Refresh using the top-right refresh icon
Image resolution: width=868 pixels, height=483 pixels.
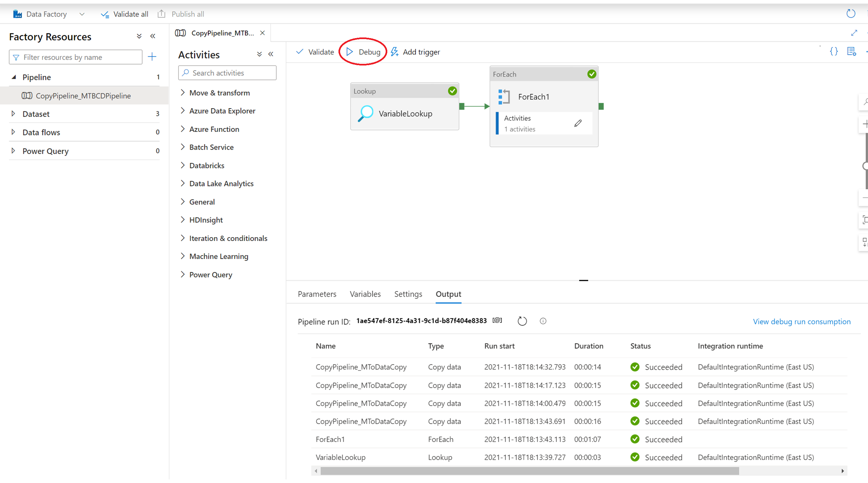[x=851, y=14]
